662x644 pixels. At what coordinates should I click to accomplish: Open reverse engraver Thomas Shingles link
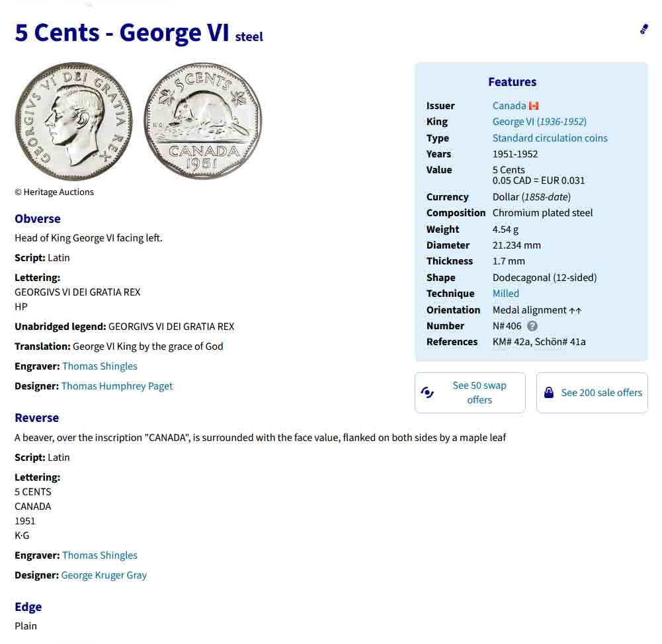tap(100, 555)
